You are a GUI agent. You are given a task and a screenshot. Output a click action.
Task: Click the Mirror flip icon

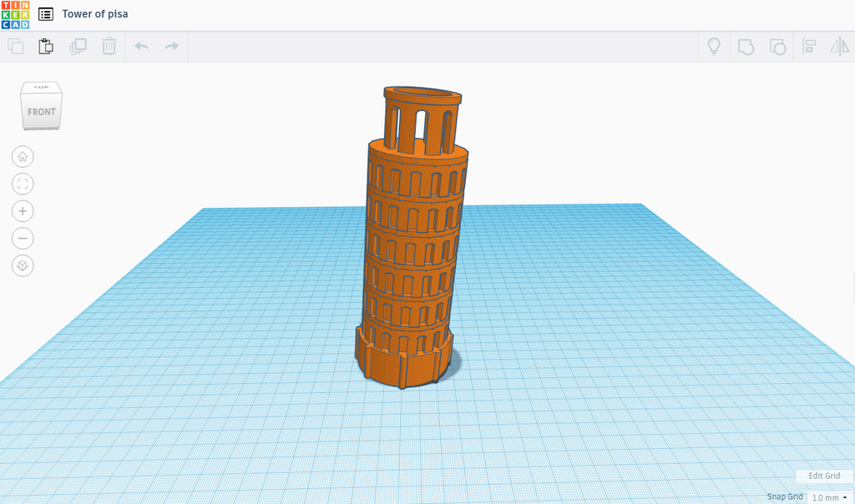[x=840, y=47]
